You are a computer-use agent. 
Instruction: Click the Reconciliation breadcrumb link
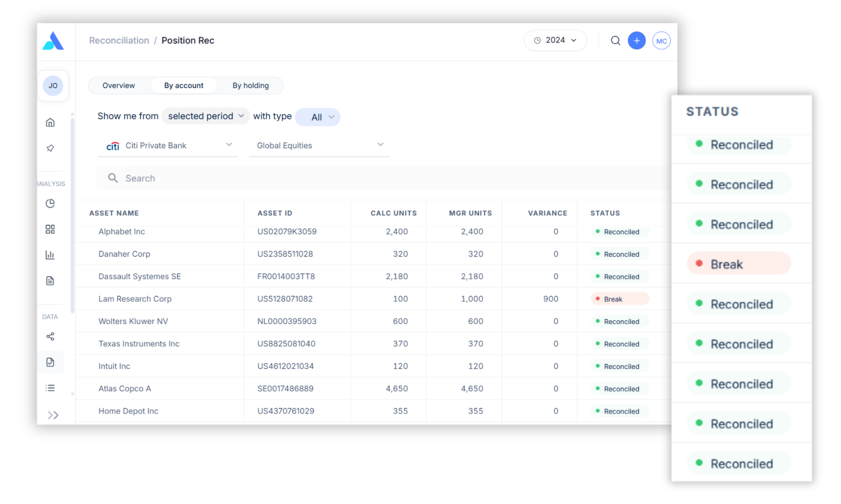119,40
